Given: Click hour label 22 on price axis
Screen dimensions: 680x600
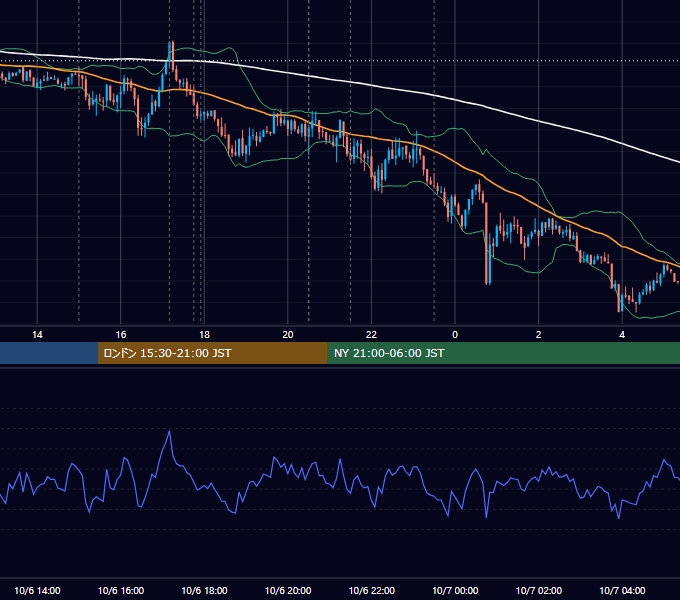Looking at the screenshot, I should pos(371,335).
